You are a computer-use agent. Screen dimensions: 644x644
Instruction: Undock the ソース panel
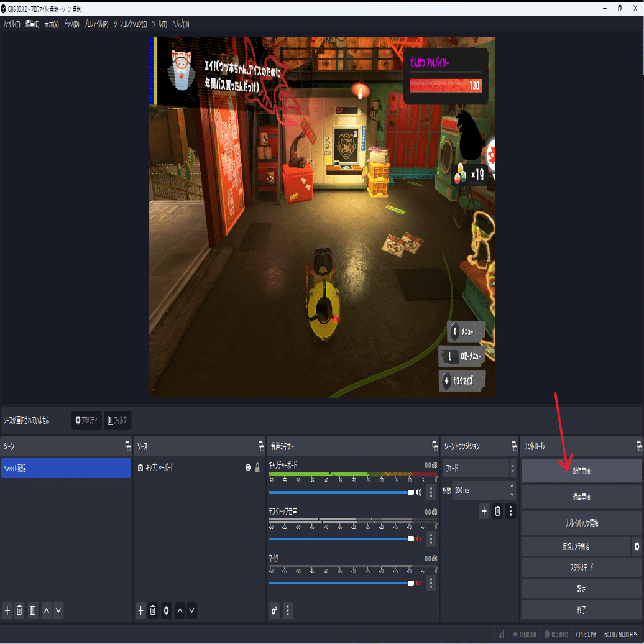(x=261, y=446)
